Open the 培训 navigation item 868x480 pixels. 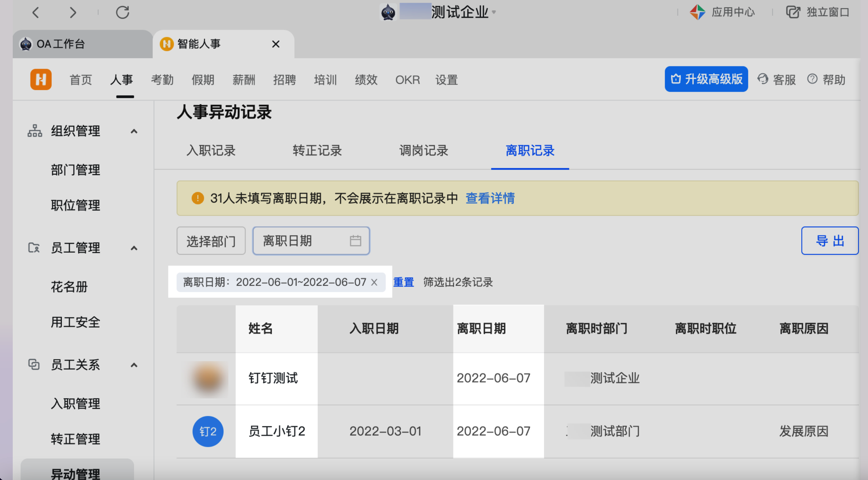(x=325, y=80)
